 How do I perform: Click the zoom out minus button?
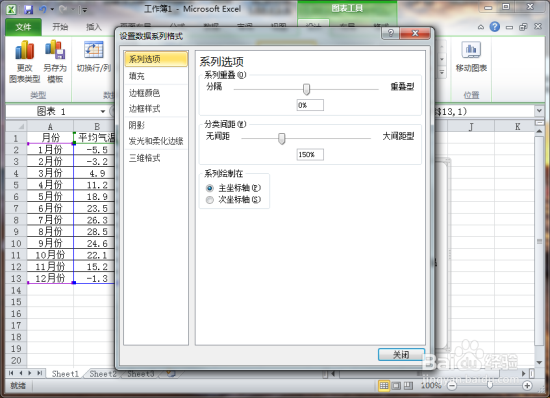coord(452,386)
